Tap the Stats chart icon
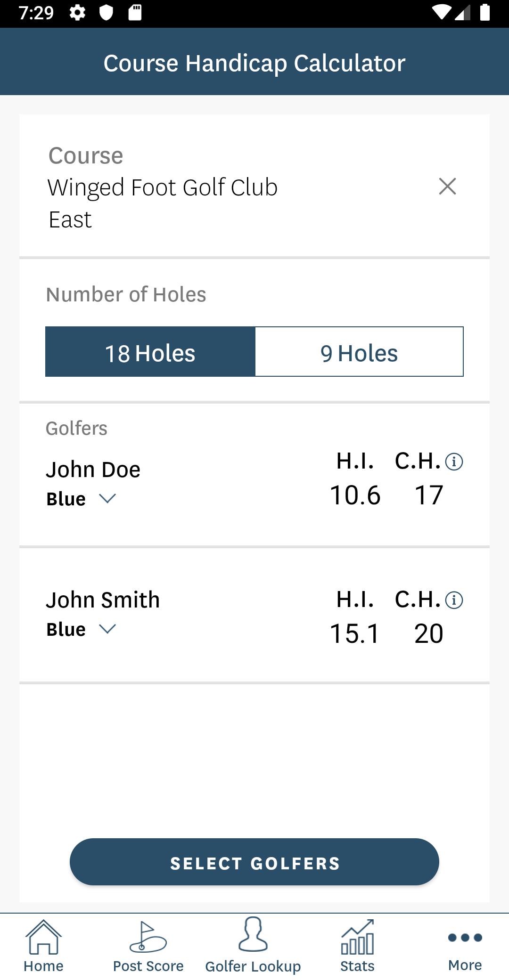Screen dimensions: 509x980 pos(358,937)
